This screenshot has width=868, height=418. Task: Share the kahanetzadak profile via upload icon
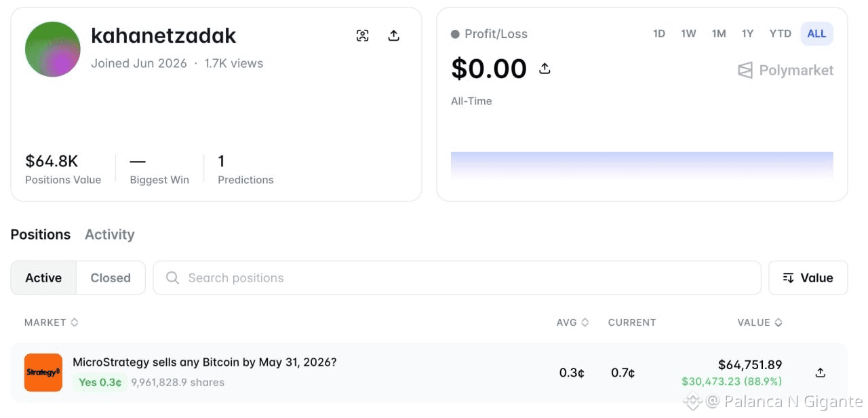(x=394, y=36)
